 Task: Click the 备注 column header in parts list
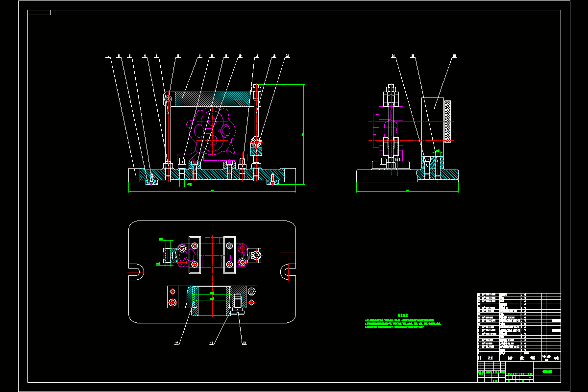(556, 358)
